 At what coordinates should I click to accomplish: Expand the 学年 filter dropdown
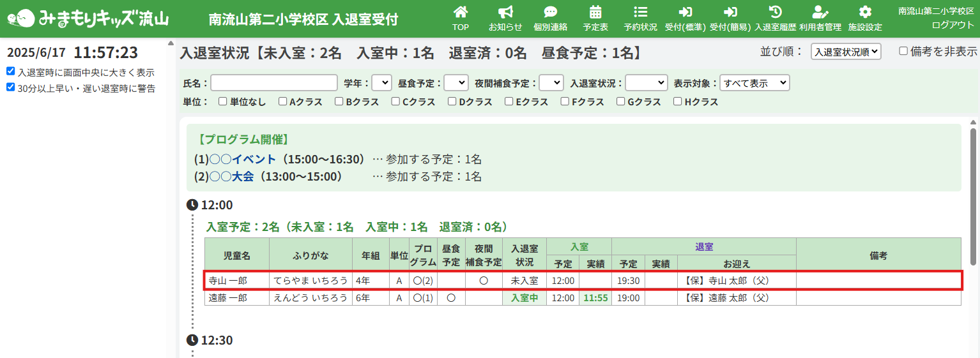click(x=381, y=83)
